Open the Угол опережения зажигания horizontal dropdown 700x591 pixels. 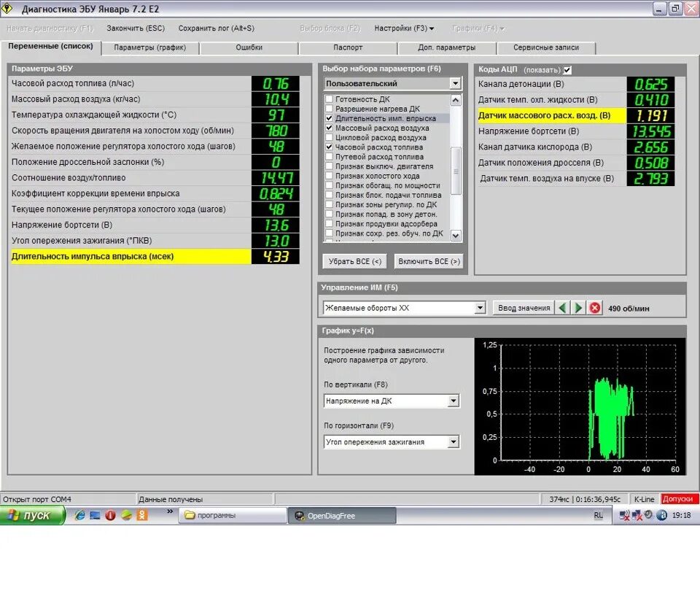[x=453, y=442]
